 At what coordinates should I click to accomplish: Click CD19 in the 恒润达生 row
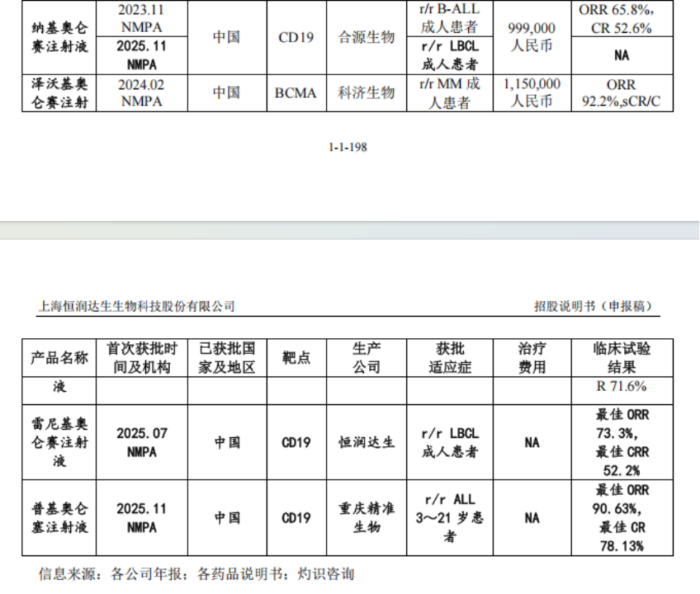[x=296, y=443]
